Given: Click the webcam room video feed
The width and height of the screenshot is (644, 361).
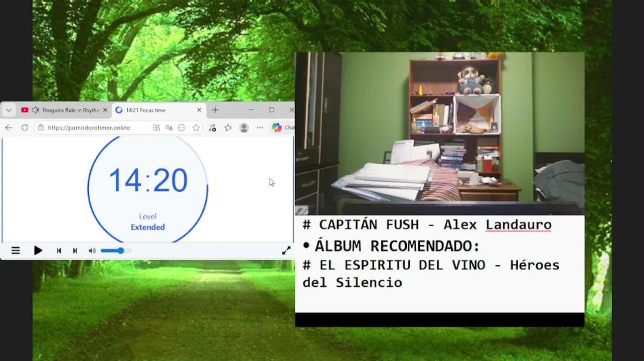Looking at the screenshot, I should (440, 134).
